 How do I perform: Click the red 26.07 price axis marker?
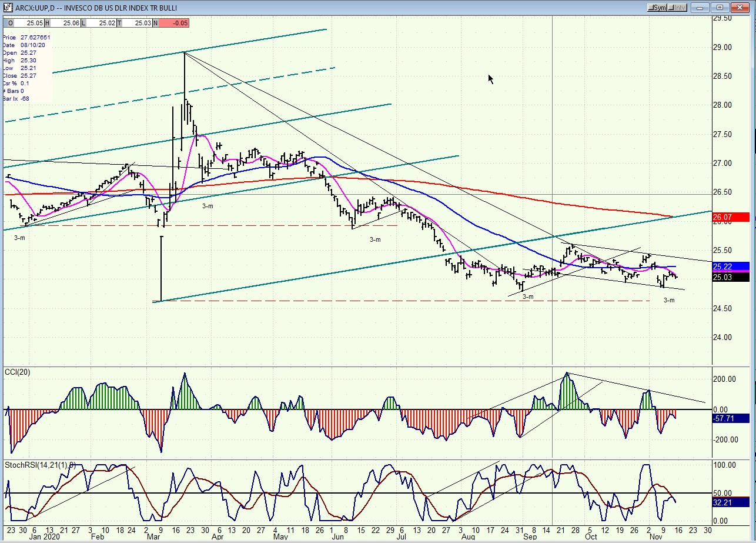pyautogui.click(x=729, y=218)
